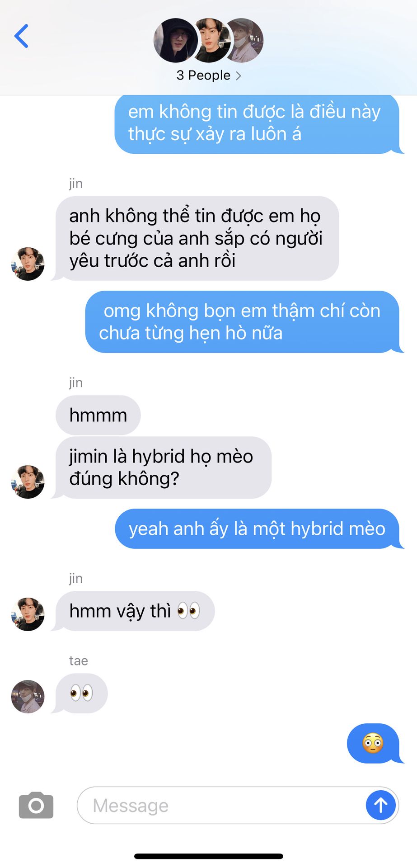The image size is (417, 868).
Task: Tap the blue back arrow
Action: [21, 36]
